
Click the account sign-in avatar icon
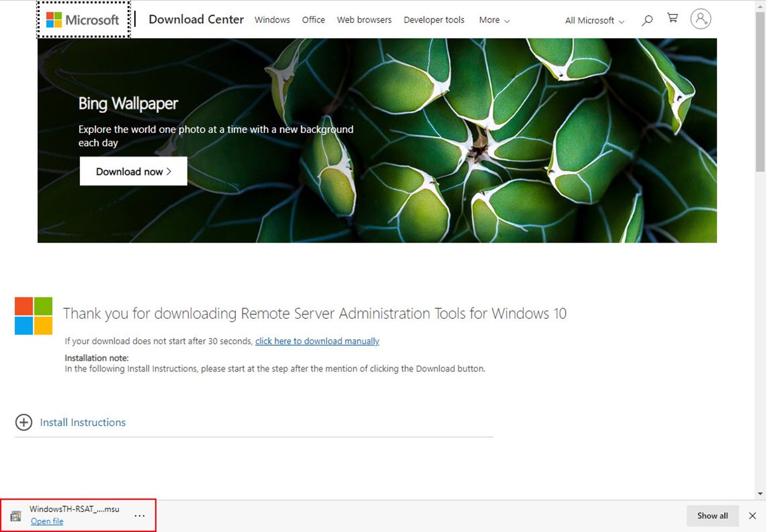(700, 19)
